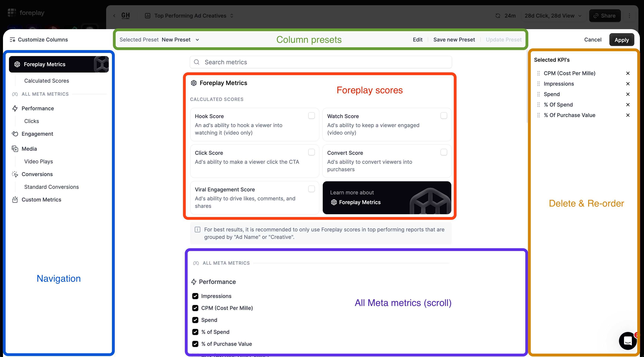Click the % Of Purchase Value drag handle
Screen dimensions: 644x357
tap(538, 115)
